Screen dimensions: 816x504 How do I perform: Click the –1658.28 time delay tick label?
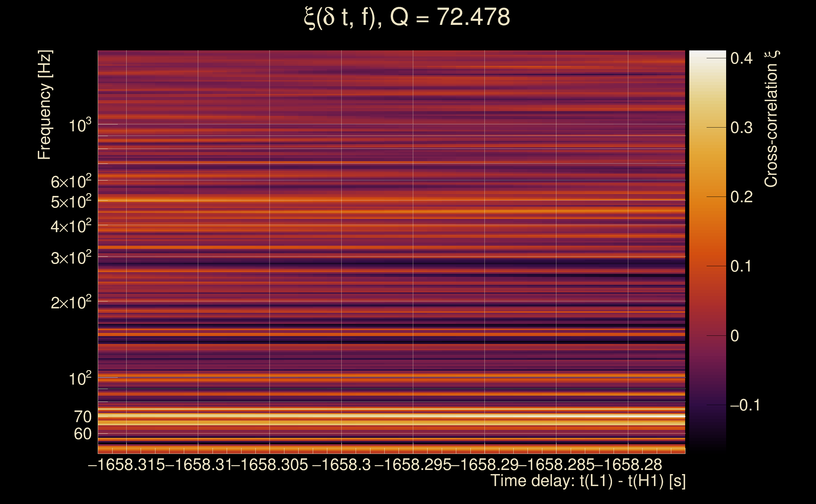tap(628, 465)
